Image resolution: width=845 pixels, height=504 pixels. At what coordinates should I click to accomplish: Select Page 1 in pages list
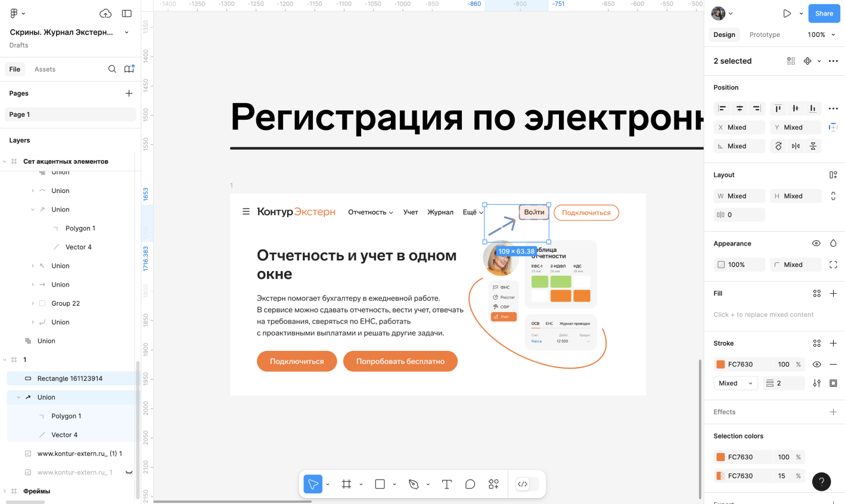70,114
